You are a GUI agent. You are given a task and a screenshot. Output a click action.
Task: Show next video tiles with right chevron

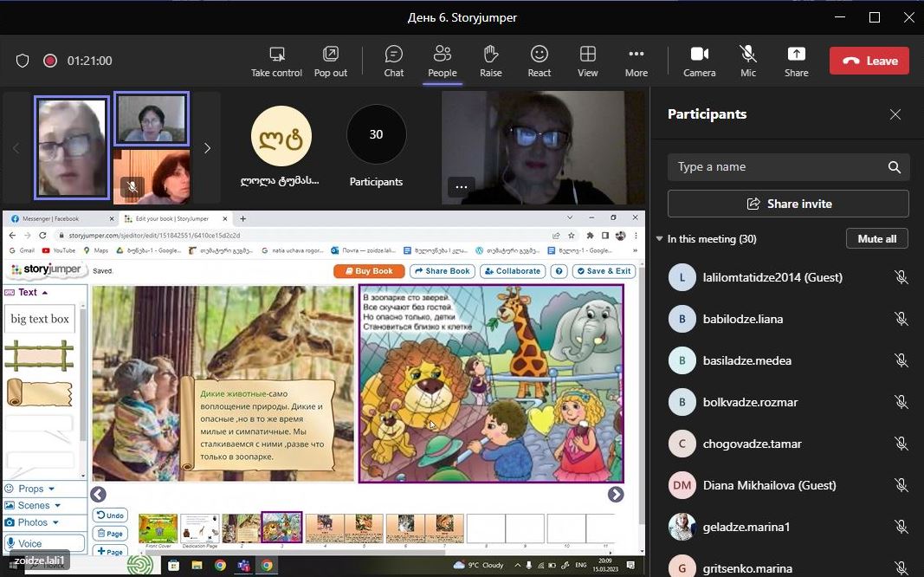pyautogui.click(x=207, y=148)
